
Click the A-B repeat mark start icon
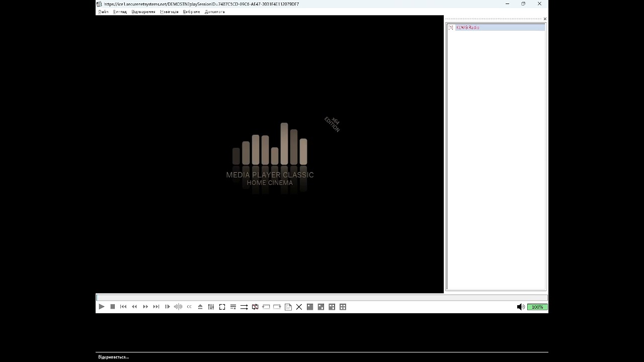(x=266, y=307)
